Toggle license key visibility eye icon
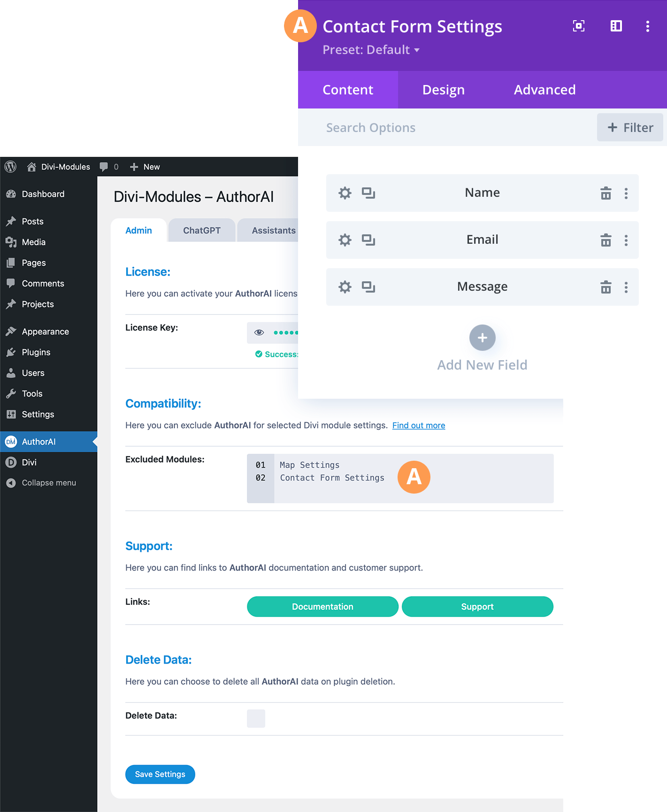Image resolution: width=667 pixels, height=812 pixels. click(x=259, y=333)
